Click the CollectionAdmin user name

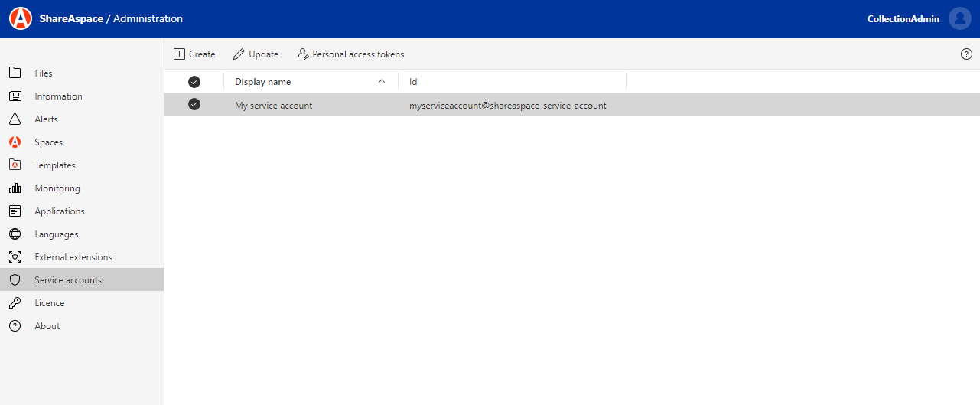(x=903, y=19)
